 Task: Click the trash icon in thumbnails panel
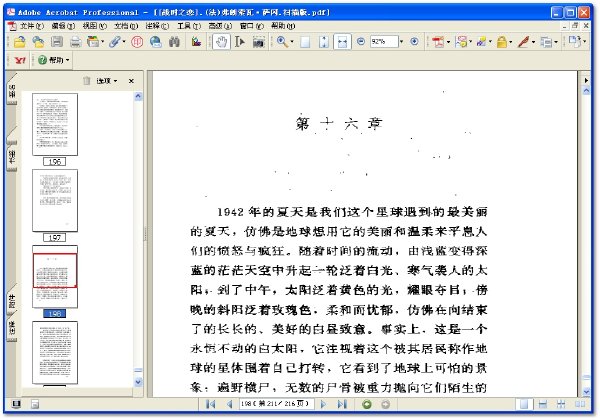tap(87, 81)
